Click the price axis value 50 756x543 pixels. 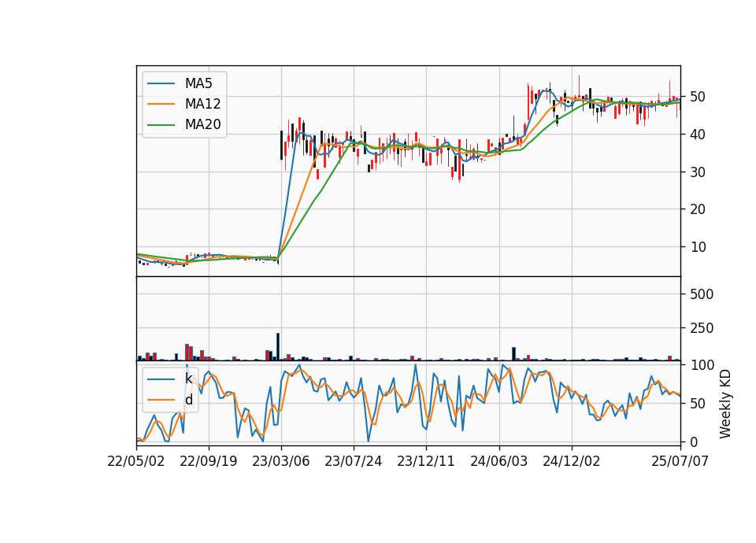[698, 97]
